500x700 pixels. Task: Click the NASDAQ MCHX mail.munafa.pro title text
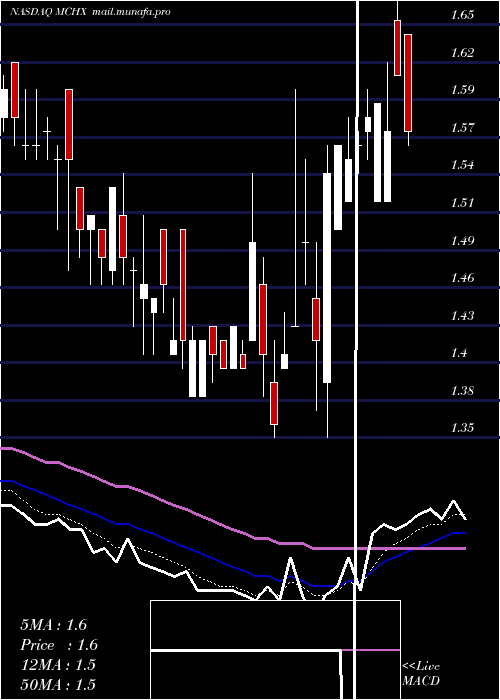tap(90, 12)
